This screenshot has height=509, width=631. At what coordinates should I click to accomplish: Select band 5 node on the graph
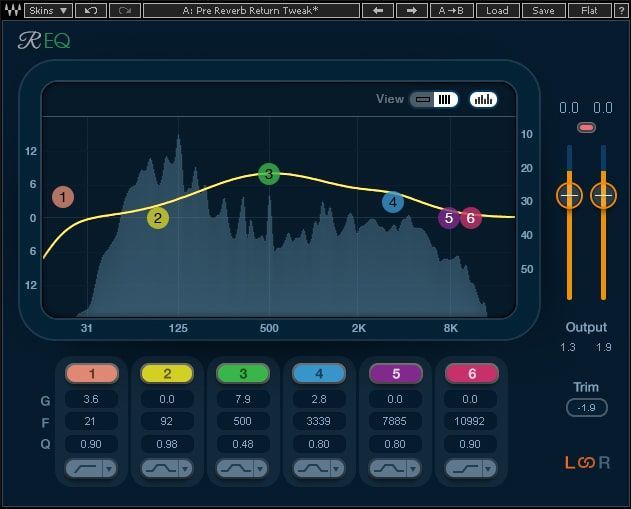tap(449, 218)
